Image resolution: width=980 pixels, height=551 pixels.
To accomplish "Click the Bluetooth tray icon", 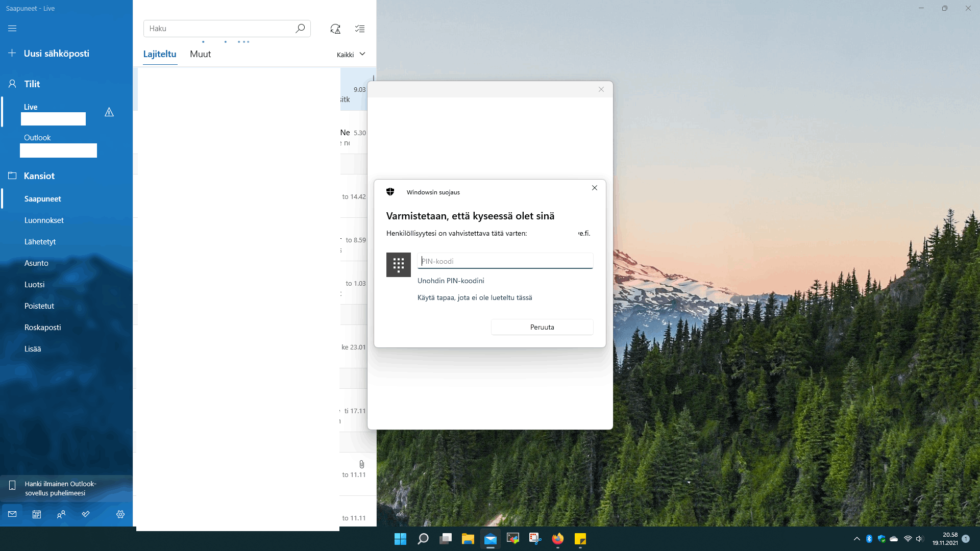I will [869, 539].
